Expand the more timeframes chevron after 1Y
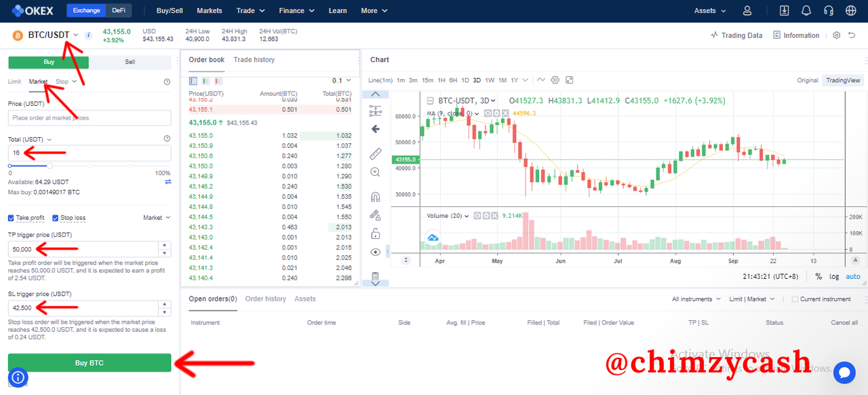 [x=524, y=80]
